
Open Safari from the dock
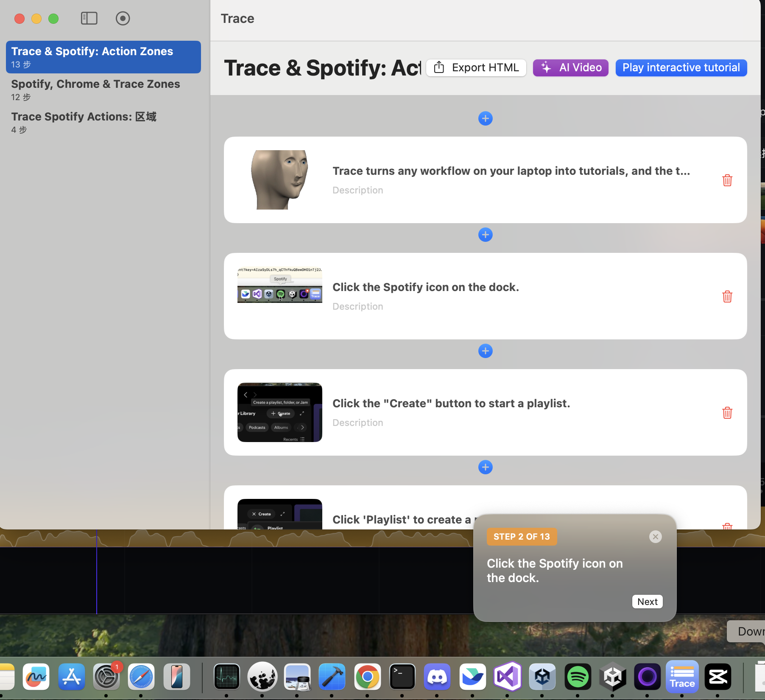coord(141,677)
